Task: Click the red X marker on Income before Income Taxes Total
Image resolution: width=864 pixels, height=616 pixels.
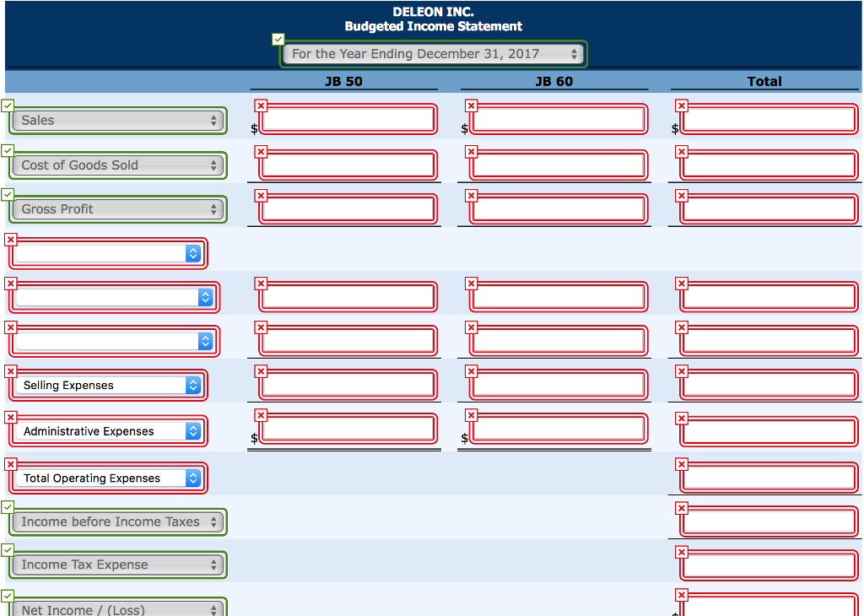Action: click(682, 508)
